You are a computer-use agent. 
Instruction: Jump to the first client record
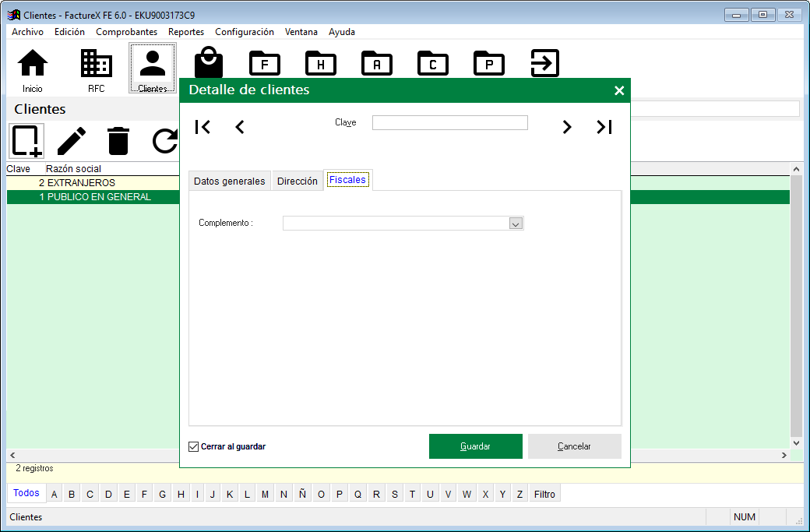pyautogui.click(x=202, y=127)
